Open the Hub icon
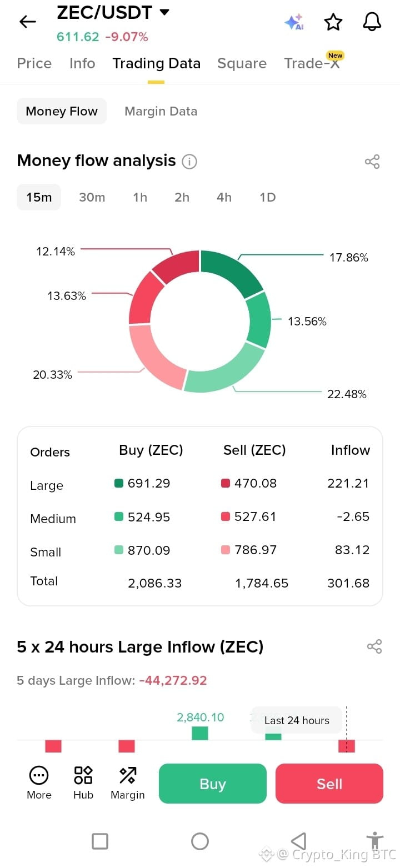The width and height of the screenshot is (400, 868). click(83, 783)
